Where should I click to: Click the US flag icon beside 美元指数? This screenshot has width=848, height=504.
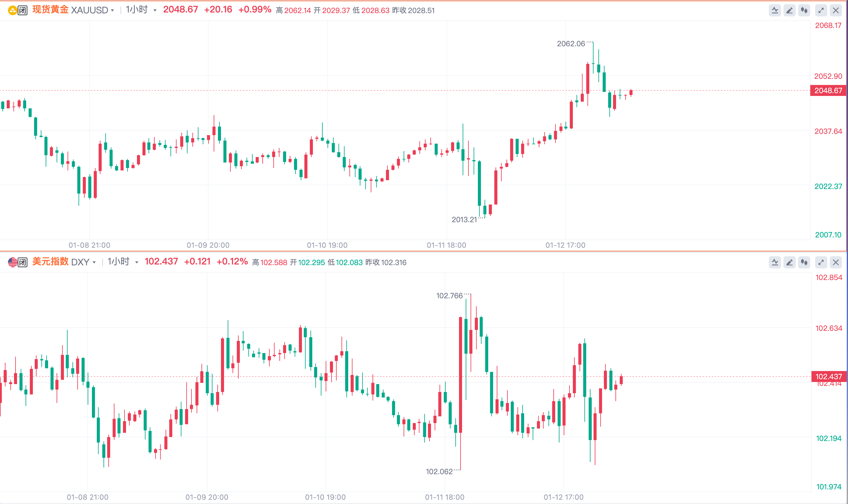pyautogui.click(x=12, y=262)
